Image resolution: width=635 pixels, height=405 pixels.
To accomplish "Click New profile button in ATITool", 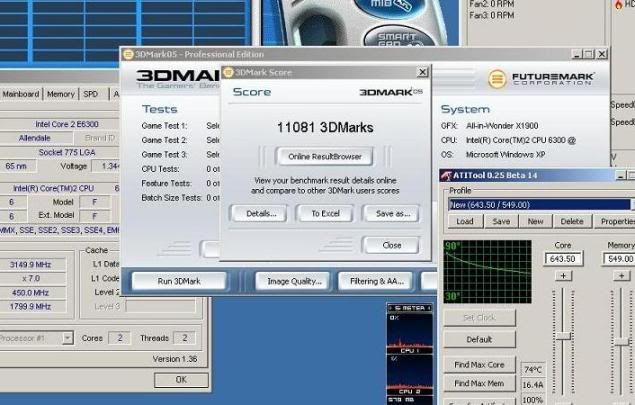I will (x=535, y=221).
